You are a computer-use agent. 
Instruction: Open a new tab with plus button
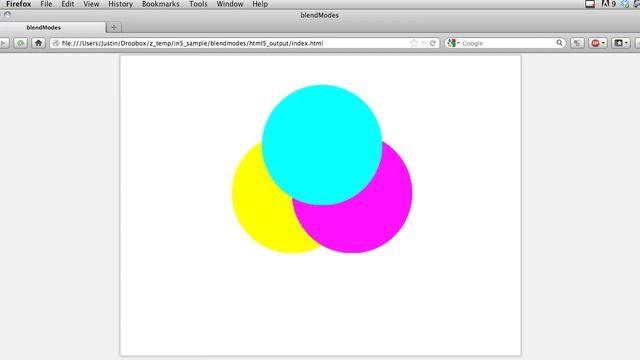click(114, 27)
